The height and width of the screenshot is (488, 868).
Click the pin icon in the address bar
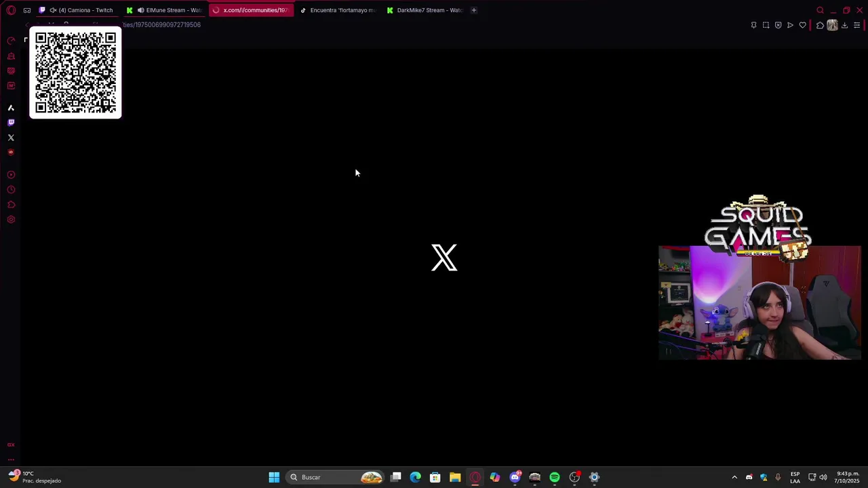[x=753, y=25]
